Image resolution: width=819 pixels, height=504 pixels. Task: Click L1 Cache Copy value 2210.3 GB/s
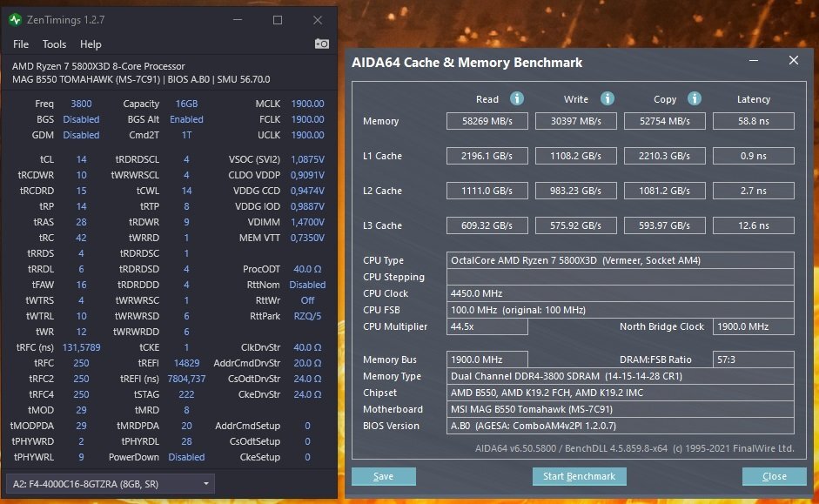pyautogui.click(x=665, y=156)
